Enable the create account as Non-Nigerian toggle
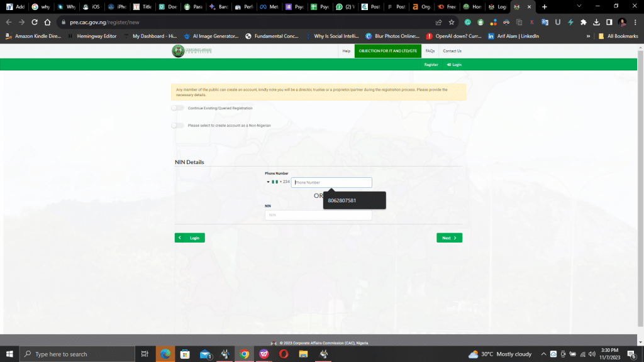644x362 pixels. point(178,126)
